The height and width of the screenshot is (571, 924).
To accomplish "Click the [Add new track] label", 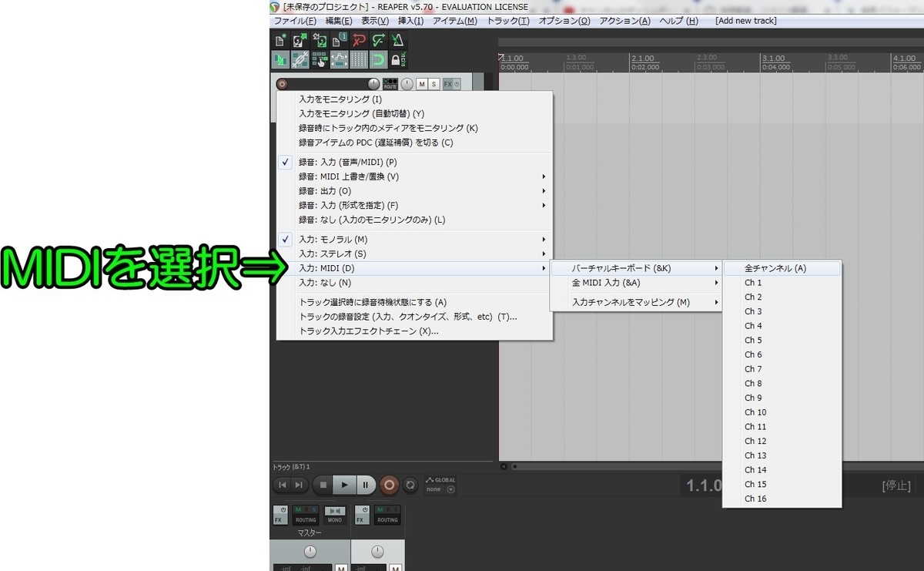I will tap(745, 21).
